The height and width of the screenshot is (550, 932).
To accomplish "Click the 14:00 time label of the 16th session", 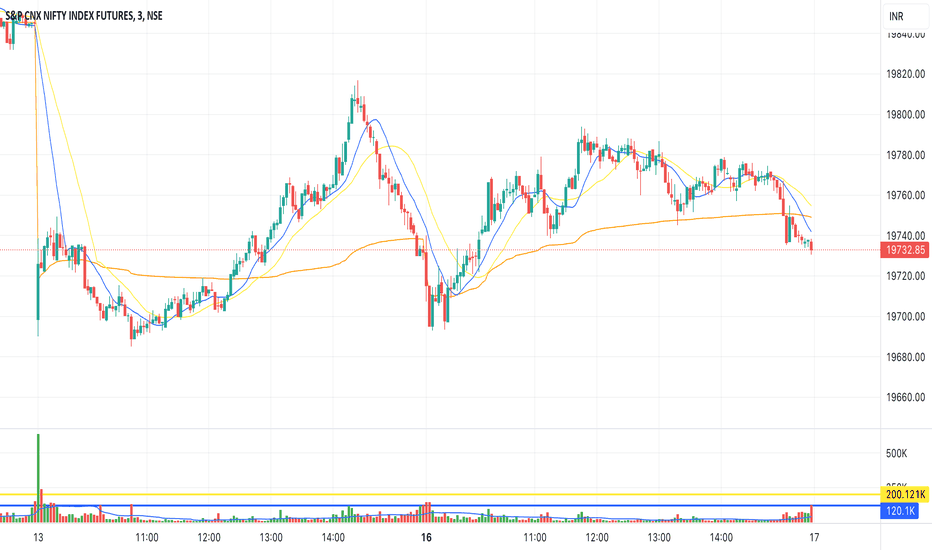I will (721, 538).
